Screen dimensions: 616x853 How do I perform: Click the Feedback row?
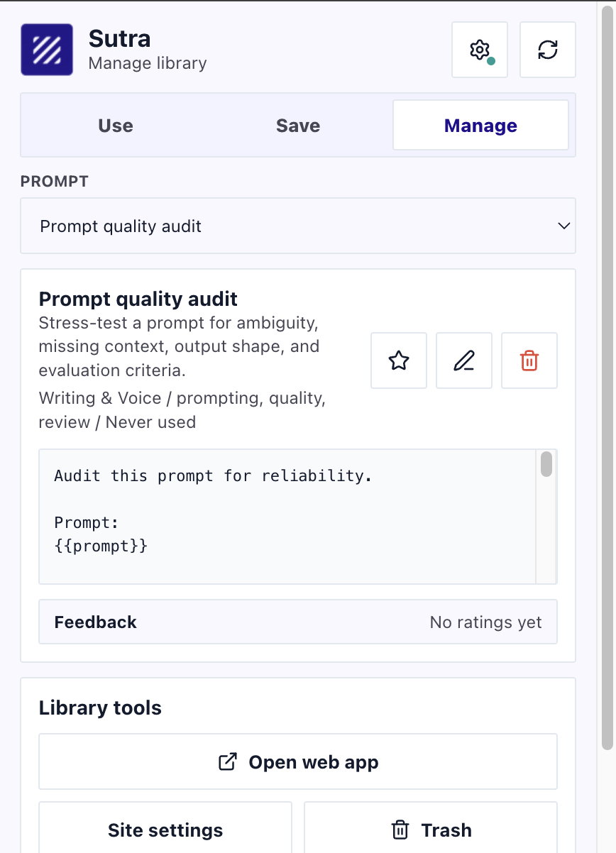pyautogui.click(x=298, y=622)
